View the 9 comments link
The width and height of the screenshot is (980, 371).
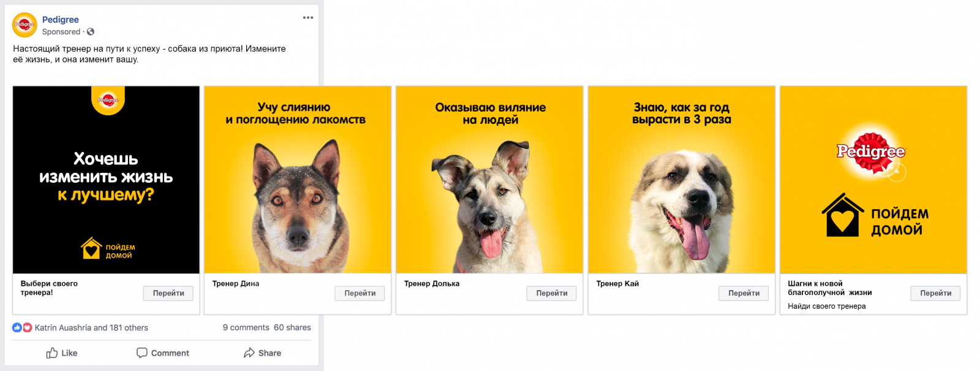[246, 327]
